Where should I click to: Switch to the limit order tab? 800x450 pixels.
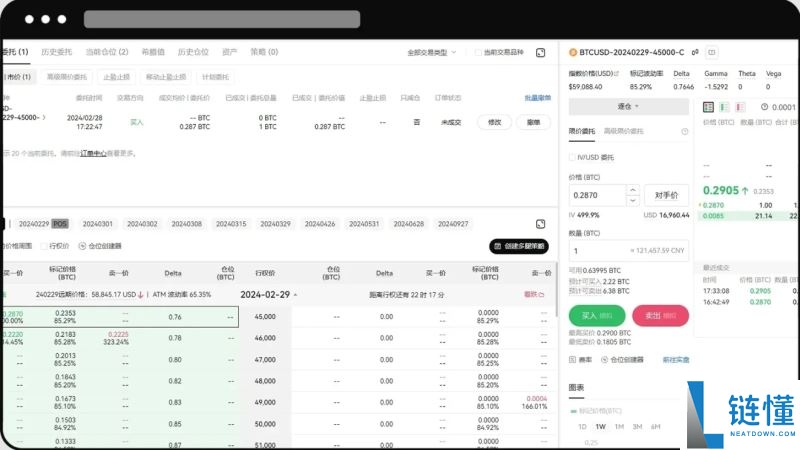tap(582, 131)
